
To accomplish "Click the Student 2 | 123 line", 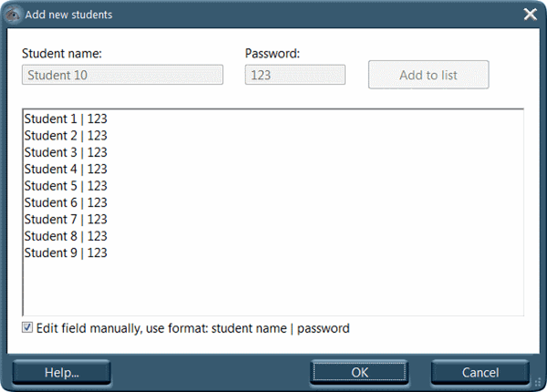I will (x=65, y=136).
